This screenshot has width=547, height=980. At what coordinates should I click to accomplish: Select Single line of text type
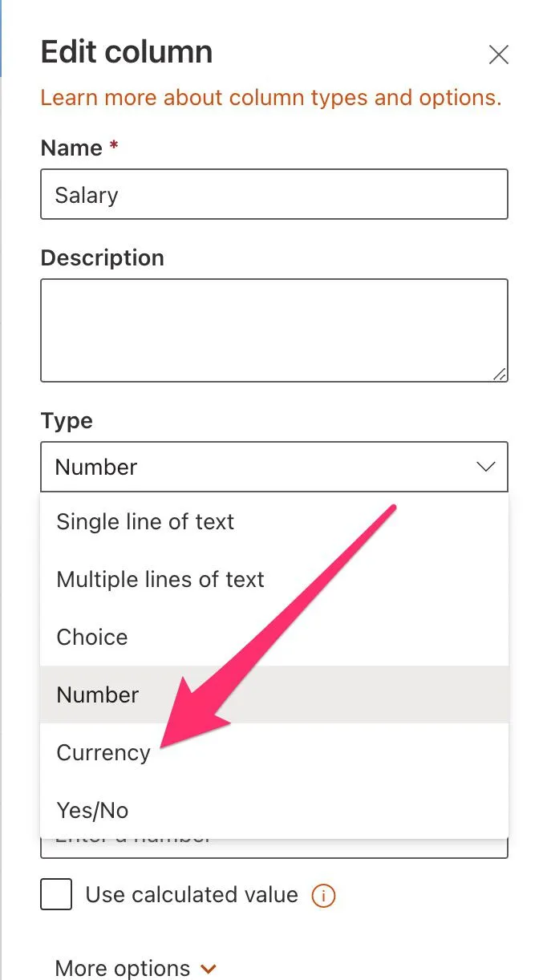coord(145,522)
